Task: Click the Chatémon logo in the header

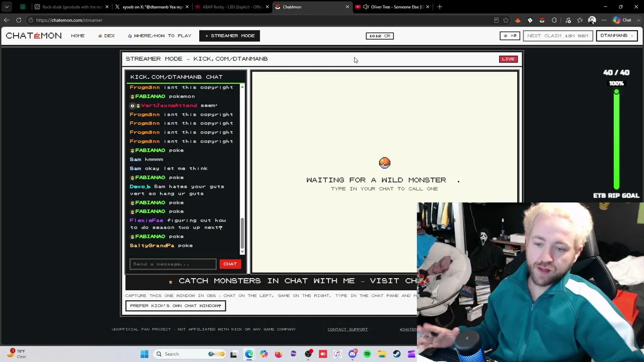Action: [34, 36]
